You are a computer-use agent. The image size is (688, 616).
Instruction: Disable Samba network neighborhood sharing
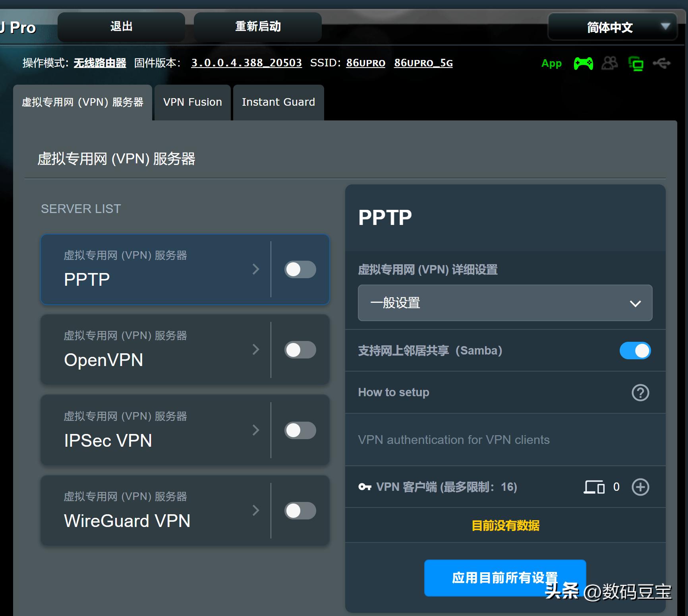[635, 351]
